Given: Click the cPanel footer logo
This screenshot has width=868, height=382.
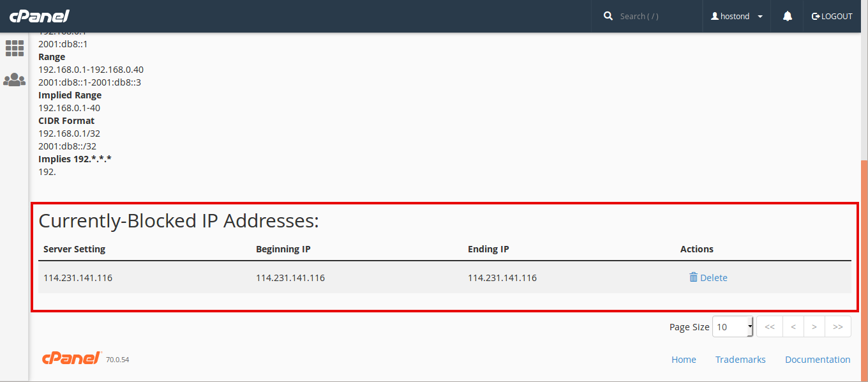Looking at the screenshot, I should coord(71,358).
